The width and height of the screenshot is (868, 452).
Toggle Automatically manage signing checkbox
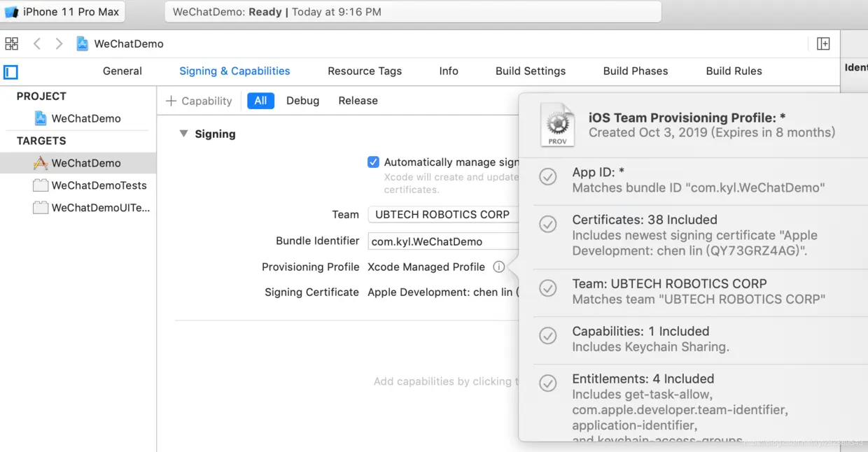pyautogui.click(x=373, y=162)
